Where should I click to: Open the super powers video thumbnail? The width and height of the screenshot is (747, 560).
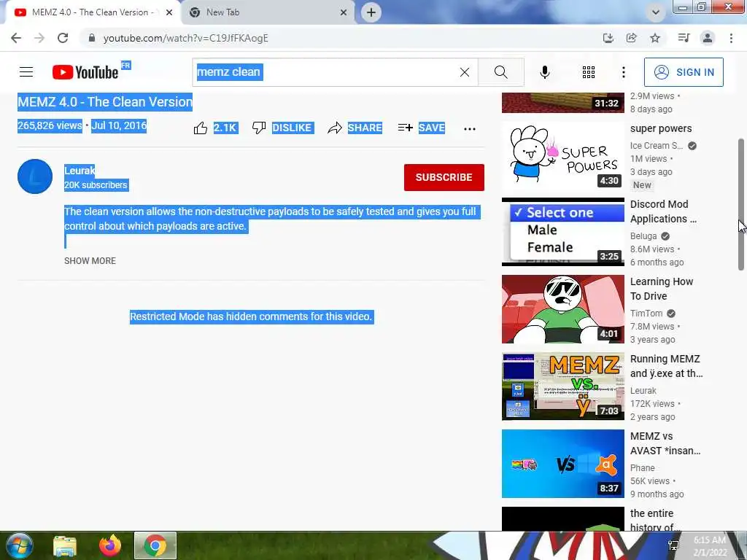(562, 155)
